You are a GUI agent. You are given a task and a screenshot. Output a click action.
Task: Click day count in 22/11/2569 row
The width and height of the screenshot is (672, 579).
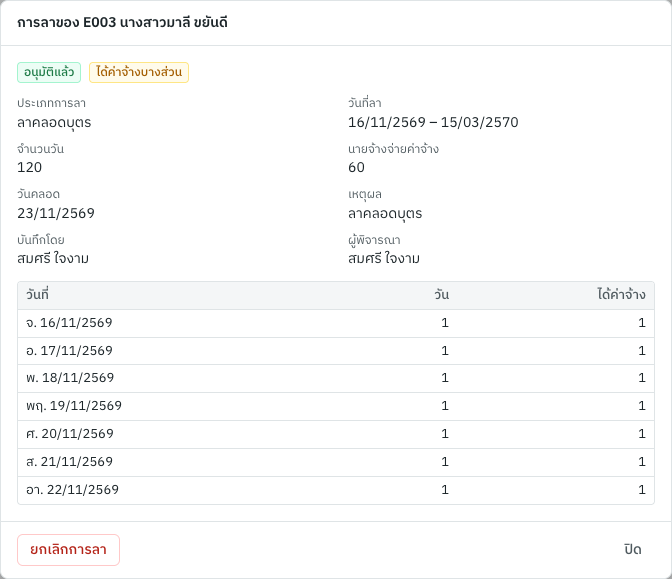click(445, 489)
